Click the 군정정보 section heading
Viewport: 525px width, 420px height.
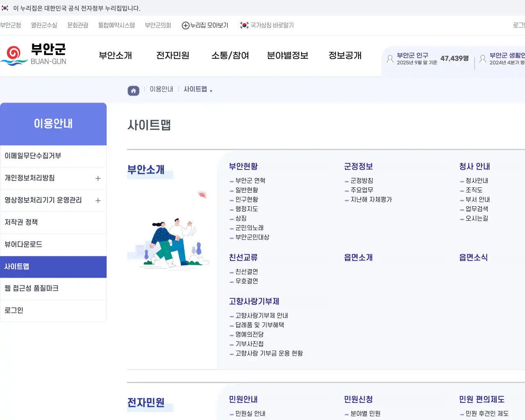tap(358, 167)
